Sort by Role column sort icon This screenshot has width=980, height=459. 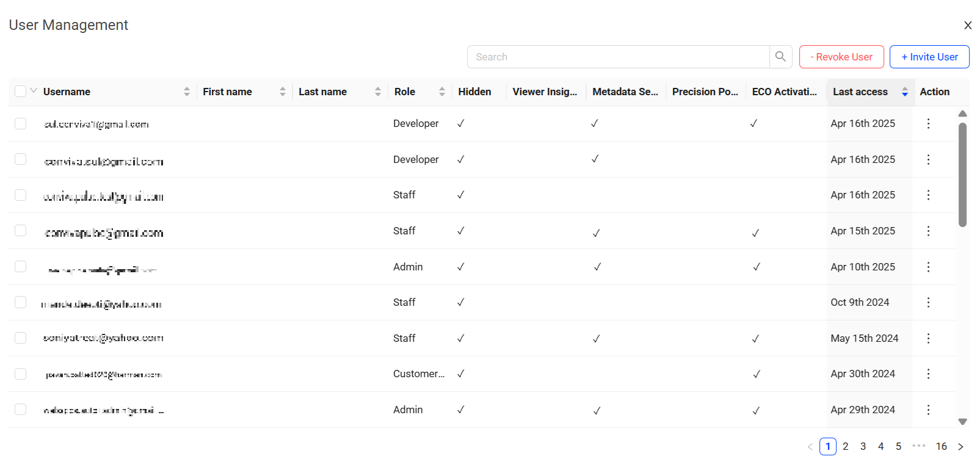(442, 92)
